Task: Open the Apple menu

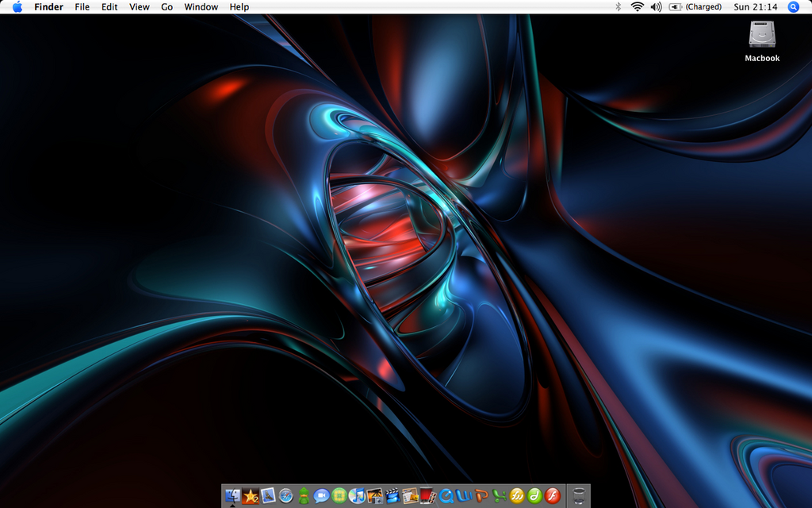Action: coord(17,7)
